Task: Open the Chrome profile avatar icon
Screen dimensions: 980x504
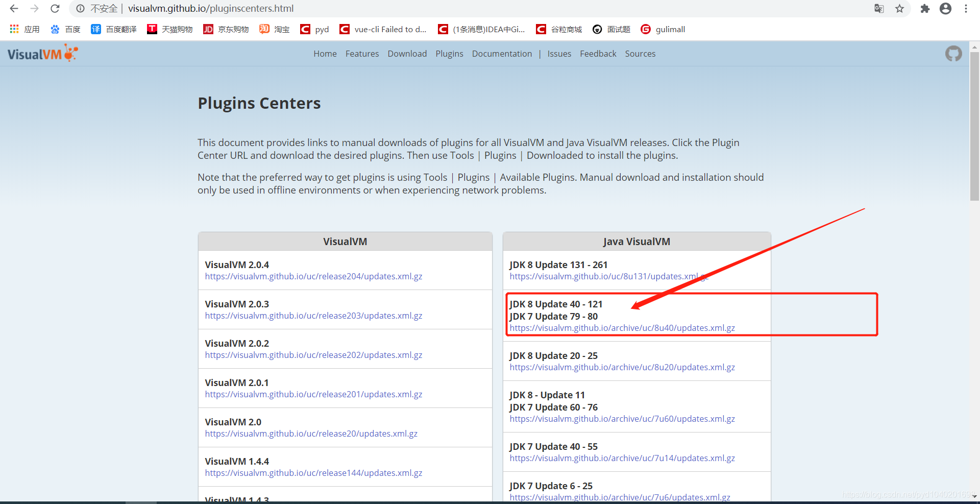Action: tap(945, 9)
